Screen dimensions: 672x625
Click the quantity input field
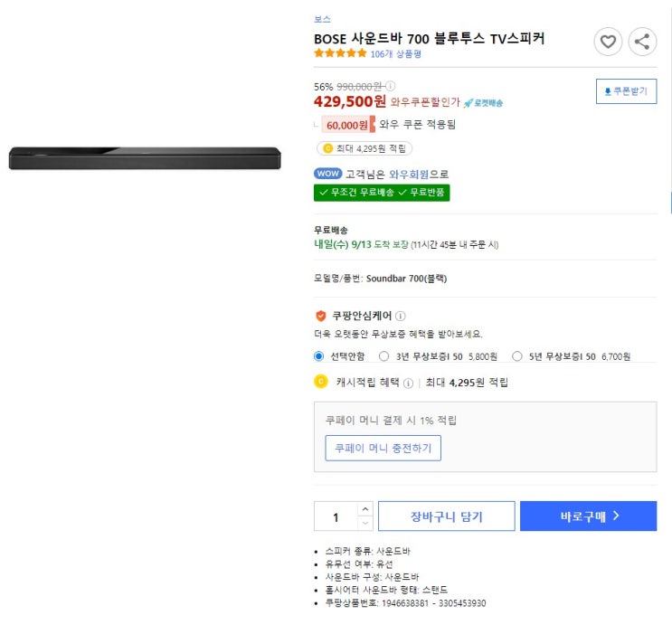click(336, 516)
